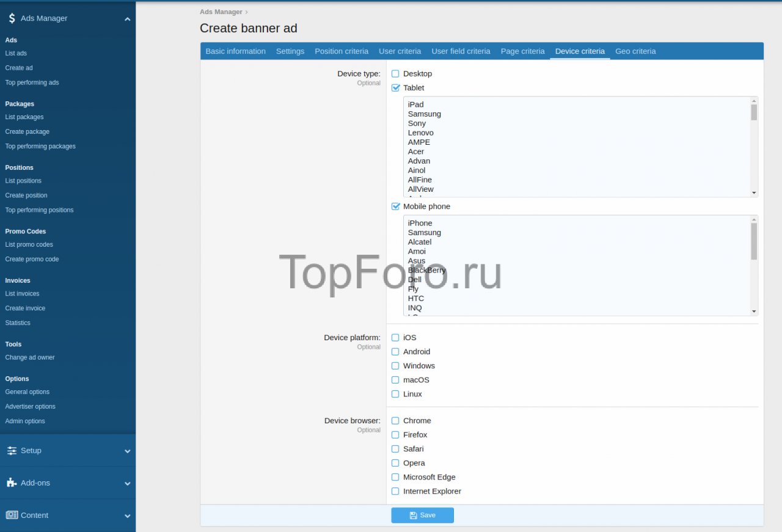
Task: Open the Page criteria tab
Action: 523,51
